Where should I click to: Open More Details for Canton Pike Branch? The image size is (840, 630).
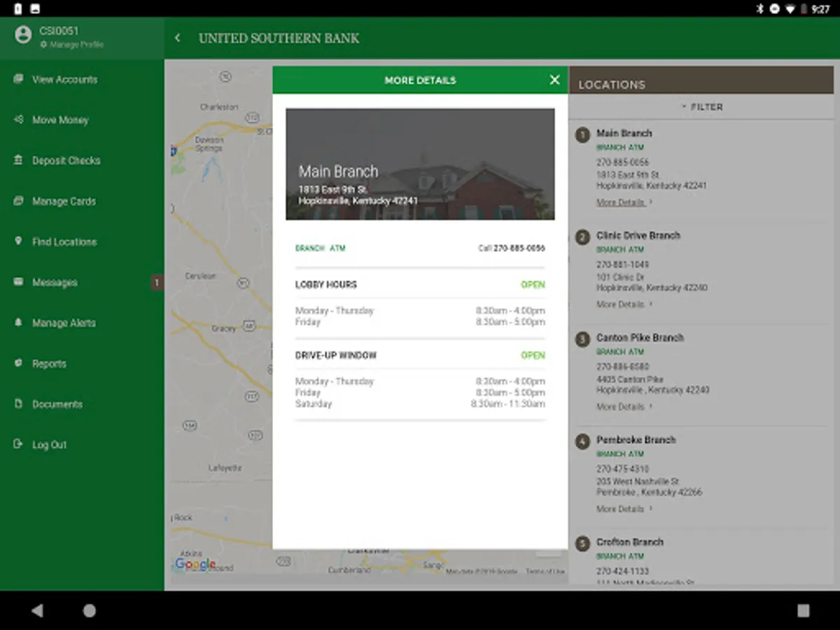[x=624, y=407]
